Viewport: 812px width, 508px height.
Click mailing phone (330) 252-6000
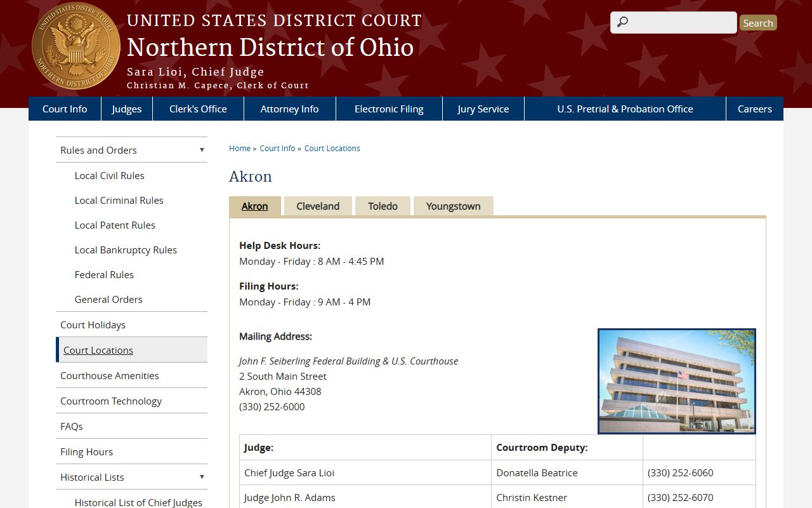272,406
